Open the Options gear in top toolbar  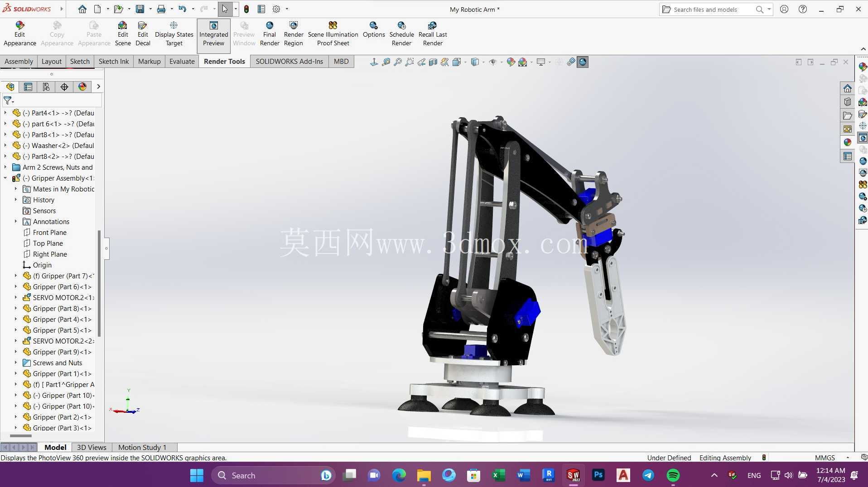(x=276, y=9)
